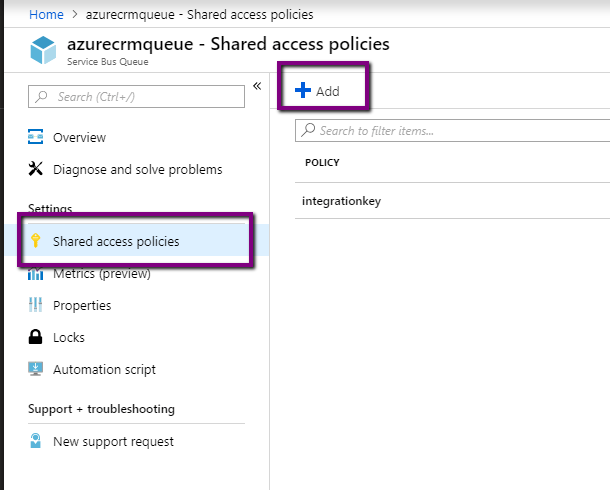Image resolution: width=610 pixels, height=490 pixels.
Task: Open the integrationkey policy row
Action: [342, 201]
